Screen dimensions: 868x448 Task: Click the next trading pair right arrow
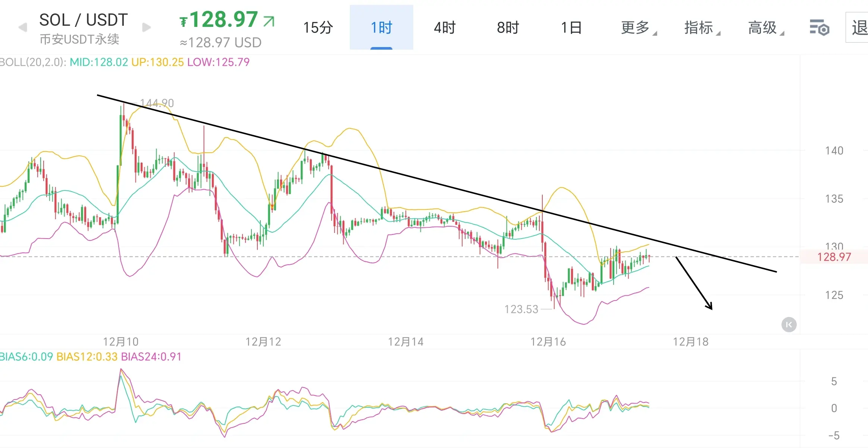coord(147,28)
